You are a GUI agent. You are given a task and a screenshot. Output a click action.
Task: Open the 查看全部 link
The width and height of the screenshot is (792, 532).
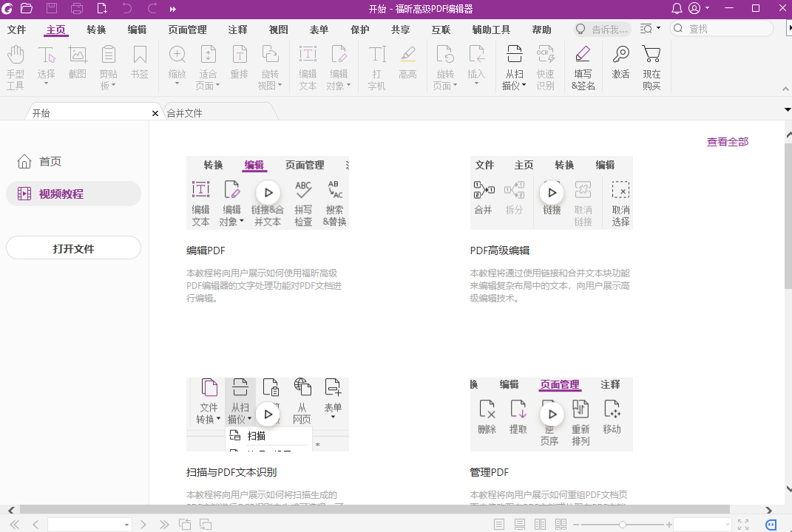click(x=727, y=141)
